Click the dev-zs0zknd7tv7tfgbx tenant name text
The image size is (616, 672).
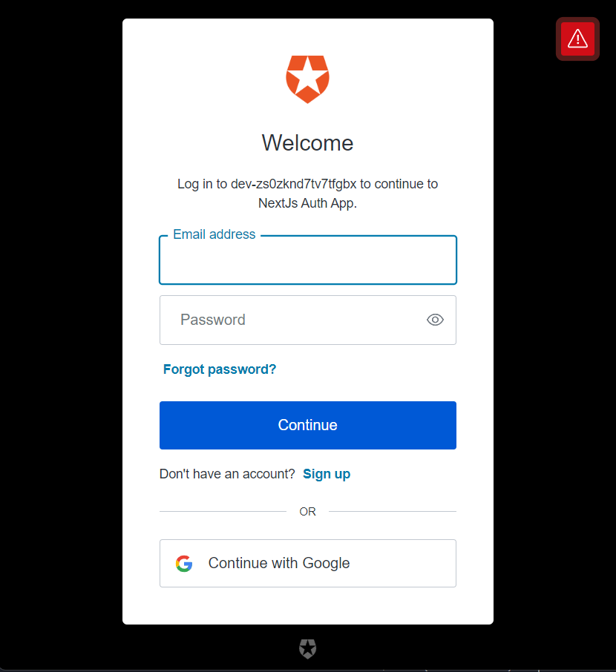293,184
